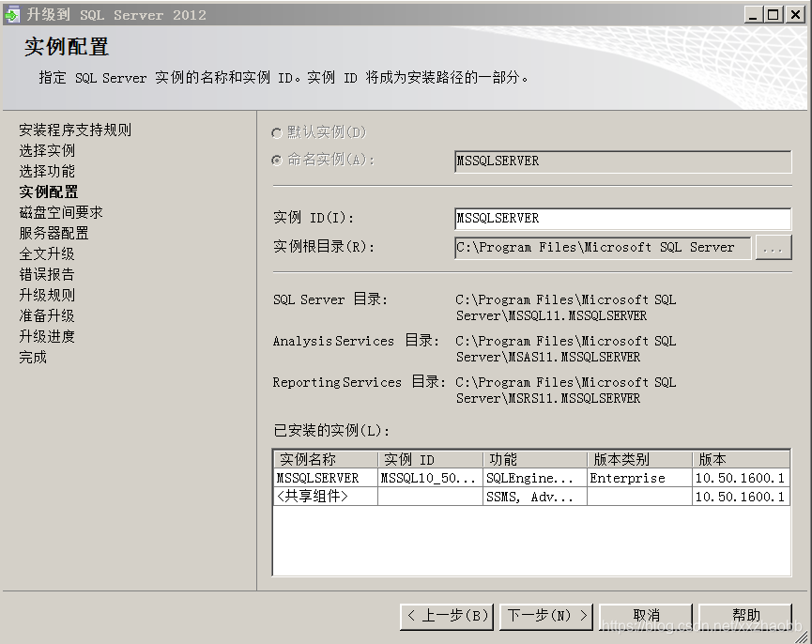The height and width of the screenshot is (644, 812).
Task: Click the 命名实例 MSSQLSERVER text field
Action: point(620,161)
